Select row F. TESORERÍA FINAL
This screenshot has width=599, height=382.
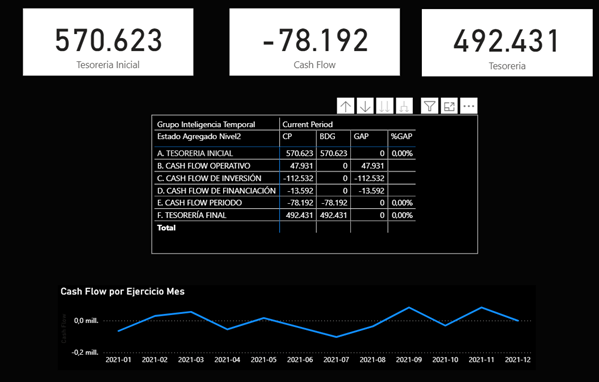[x=285, y=215]
